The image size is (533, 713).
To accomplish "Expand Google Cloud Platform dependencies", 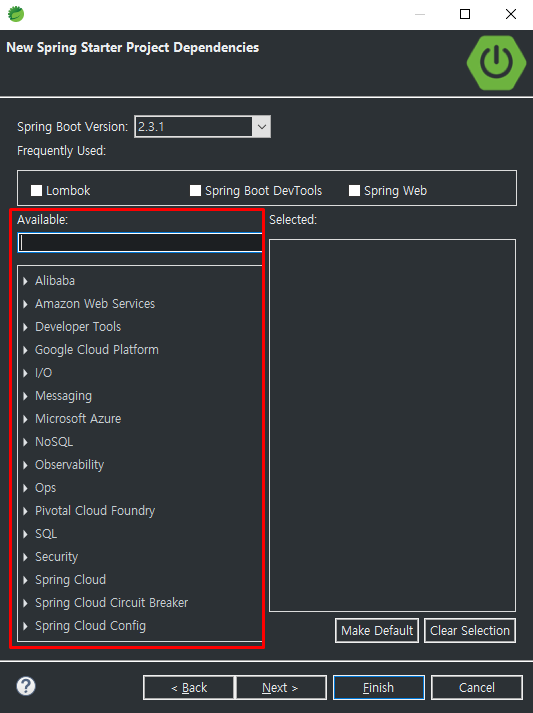I will pos(25,350).
